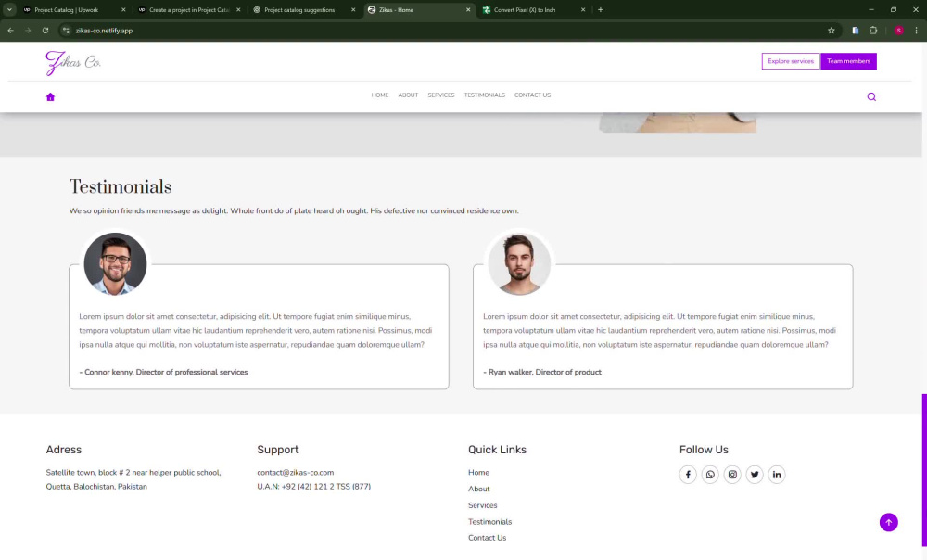Viewport: 927px width, 560px height.
Task: Click the 'Ryan walker, Director of product' text
Action: pos(544,372)
